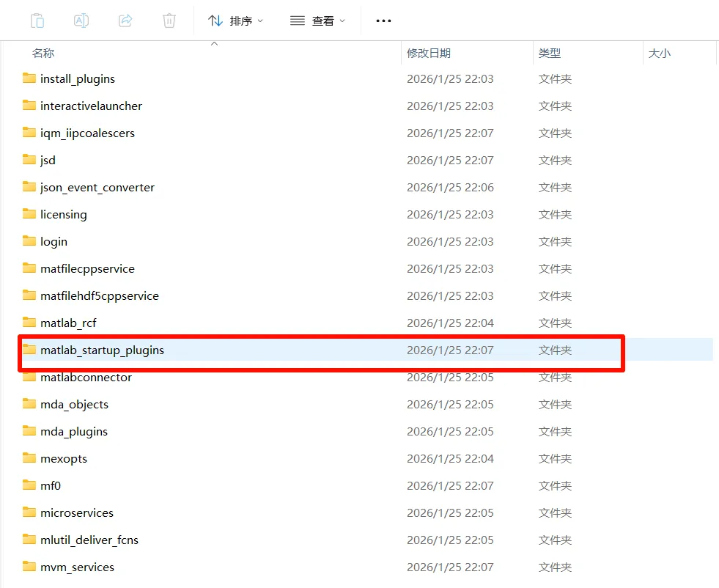
Task: Select the install_plugins folder name
Action: pos(78,79)
